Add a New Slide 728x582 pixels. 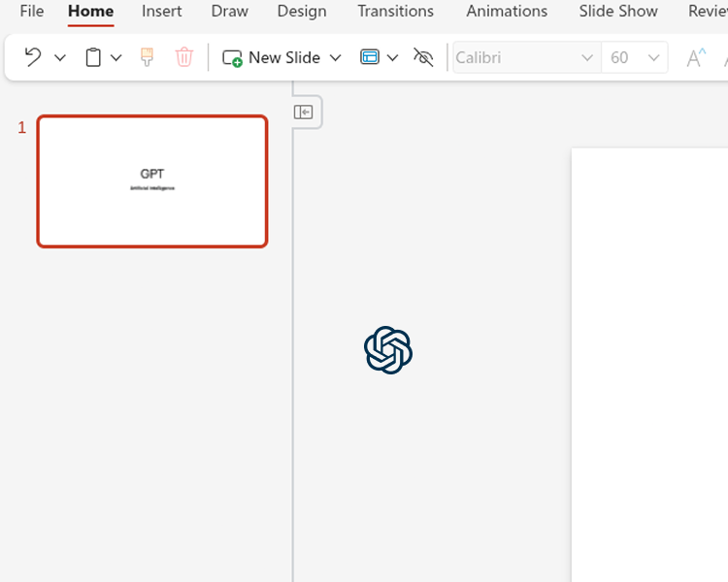tap(271, 57)
